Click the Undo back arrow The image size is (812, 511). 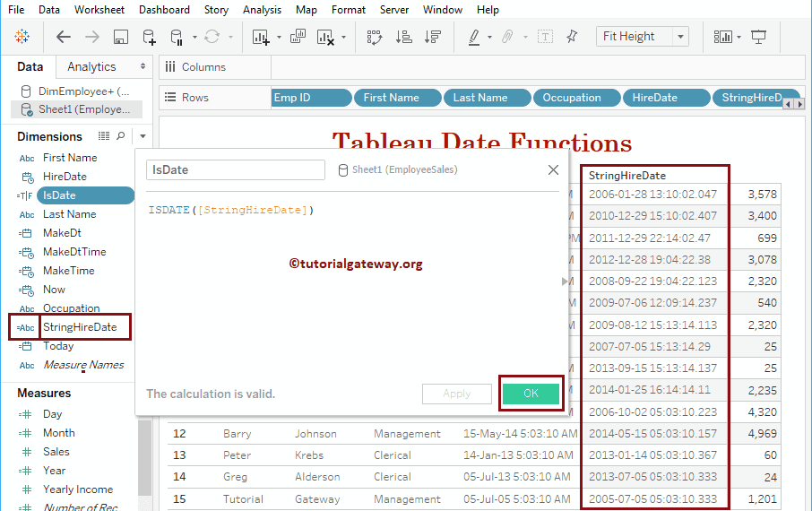point(63,36)
